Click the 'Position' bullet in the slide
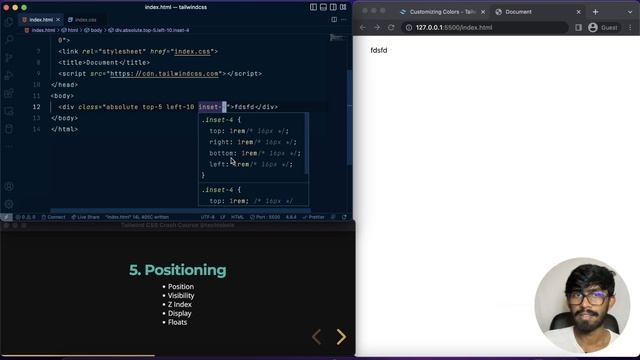Screen dimensions: 640x360 click(181, 287)
